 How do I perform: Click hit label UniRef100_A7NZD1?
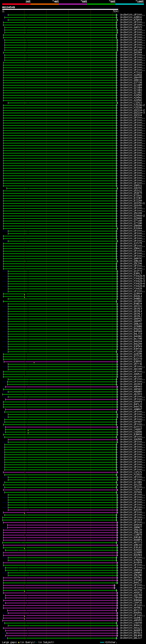click(x=131, y=560)
